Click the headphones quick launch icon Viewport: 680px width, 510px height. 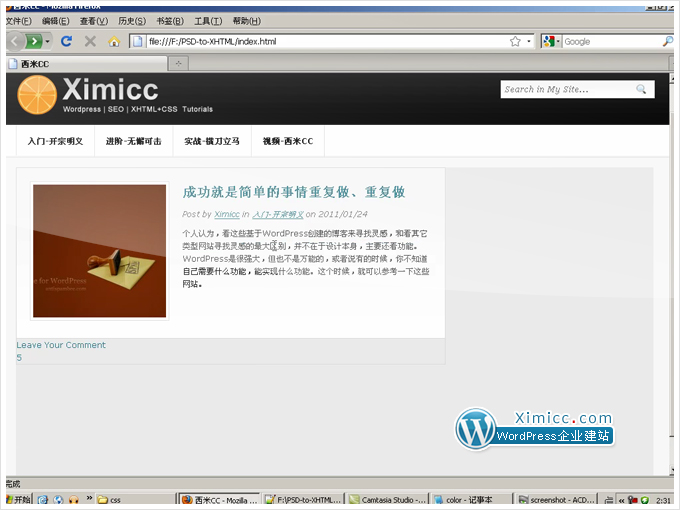[74, 500]
